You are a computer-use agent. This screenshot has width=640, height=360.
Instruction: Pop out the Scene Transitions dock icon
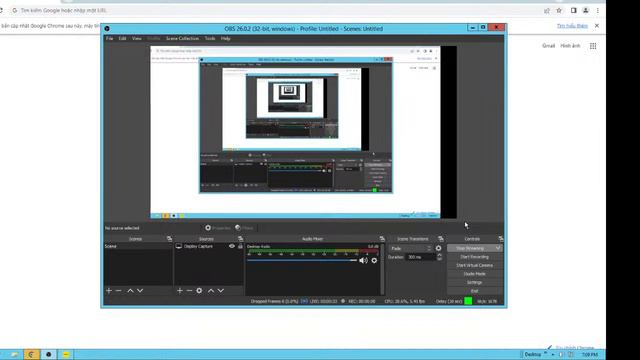[x=441, y=238]
